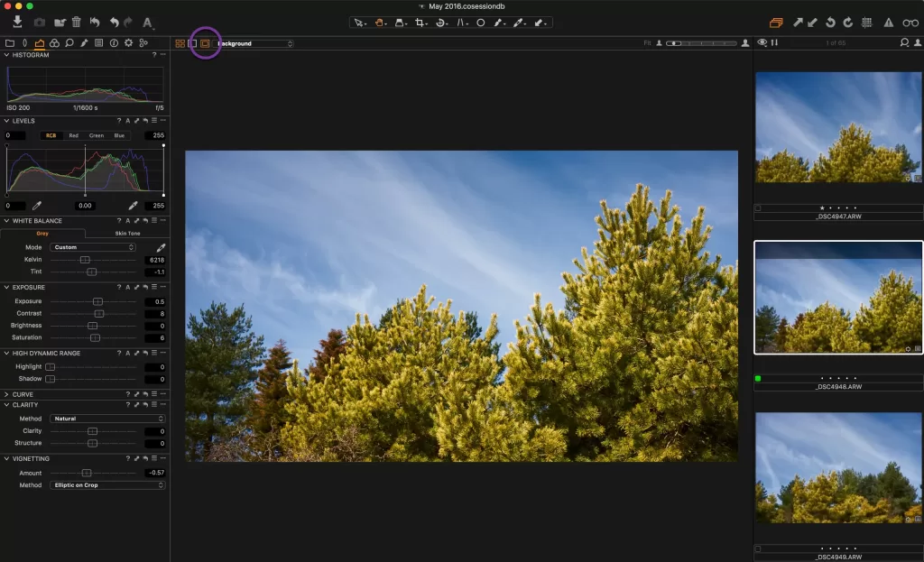
Task: Click the Fit zoom label
Action: [x=647, y=43]
